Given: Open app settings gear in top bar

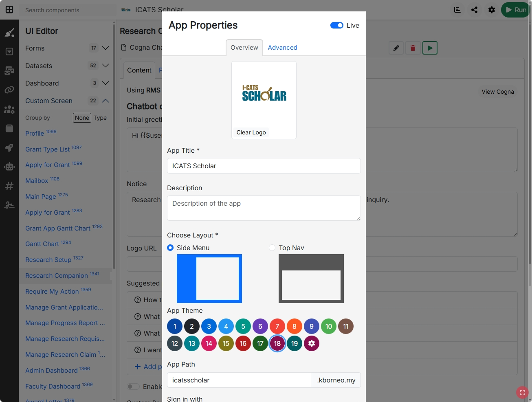Looking at the screenshot, I should [x=492, y=10].
